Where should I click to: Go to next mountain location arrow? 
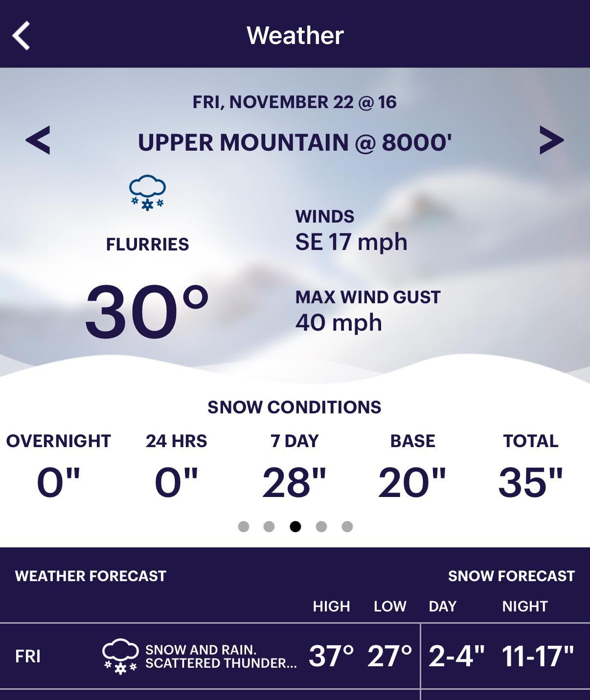pyautogui.click(x=551, y=140)
